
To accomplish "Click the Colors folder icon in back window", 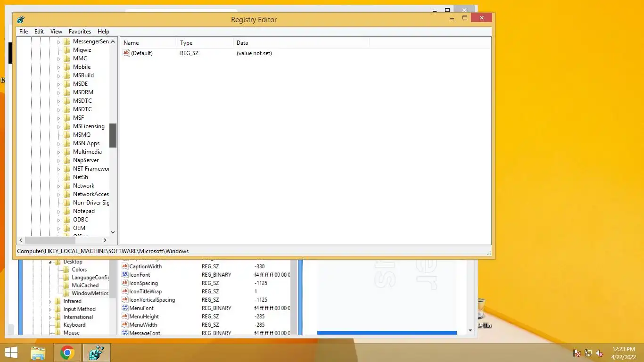I will 66,270.
